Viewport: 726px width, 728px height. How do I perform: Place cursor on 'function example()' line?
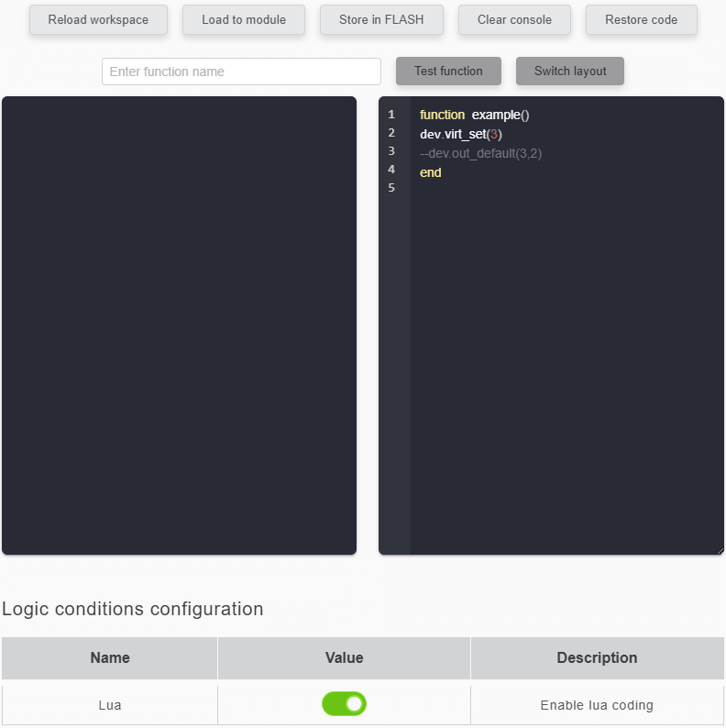click(474, 116)
